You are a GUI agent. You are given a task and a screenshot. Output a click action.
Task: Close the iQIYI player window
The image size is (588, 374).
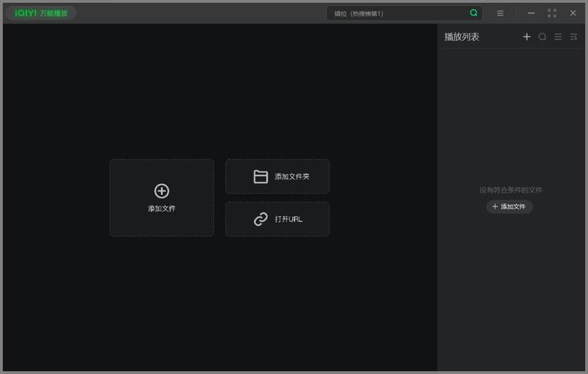click(573, 13)
